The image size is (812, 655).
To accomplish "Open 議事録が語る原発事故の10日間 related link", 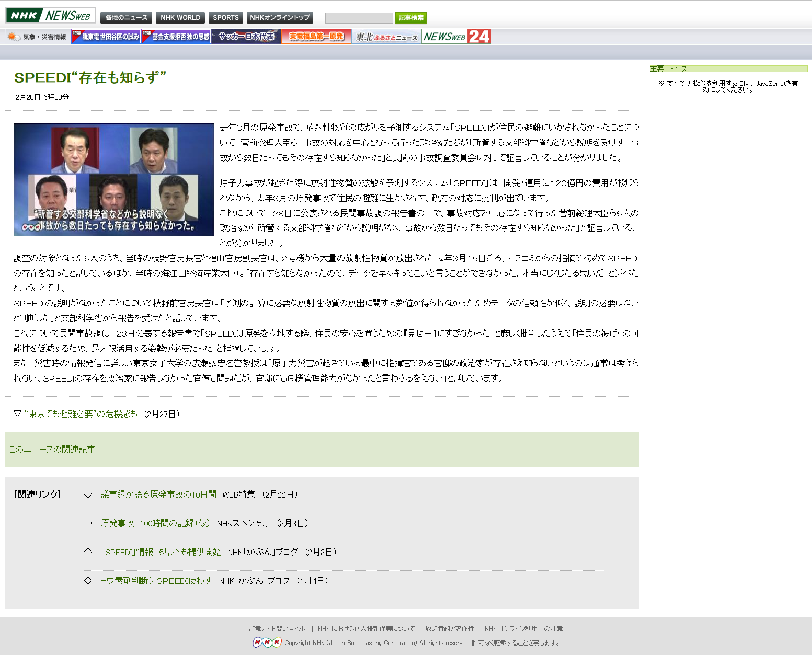I will point(158,495).
